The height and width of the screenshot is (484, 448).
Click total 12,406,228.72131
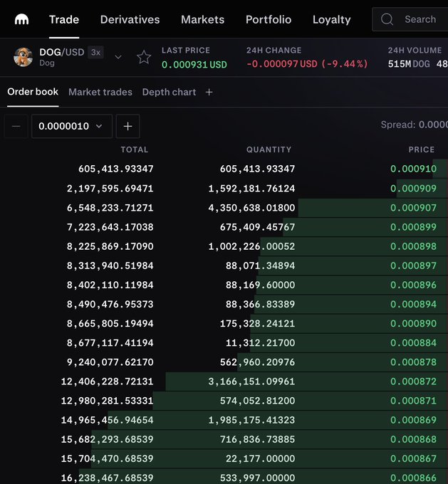click(x=107, y=382)
